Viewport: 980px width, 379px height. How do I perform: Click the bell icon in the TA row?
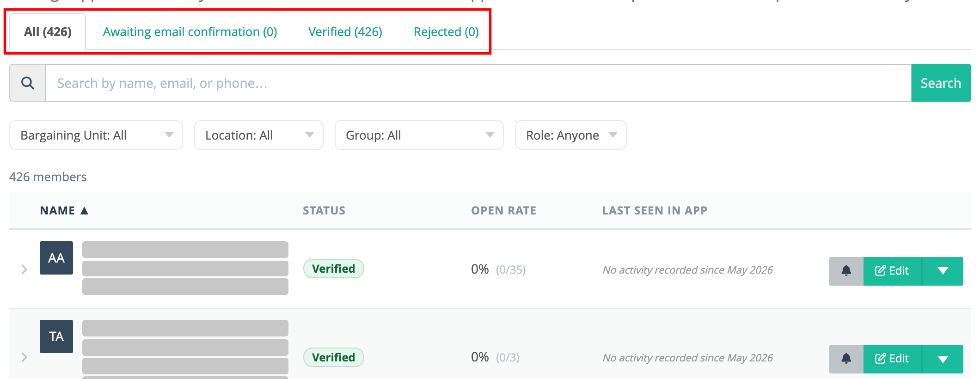pos(846,359)
